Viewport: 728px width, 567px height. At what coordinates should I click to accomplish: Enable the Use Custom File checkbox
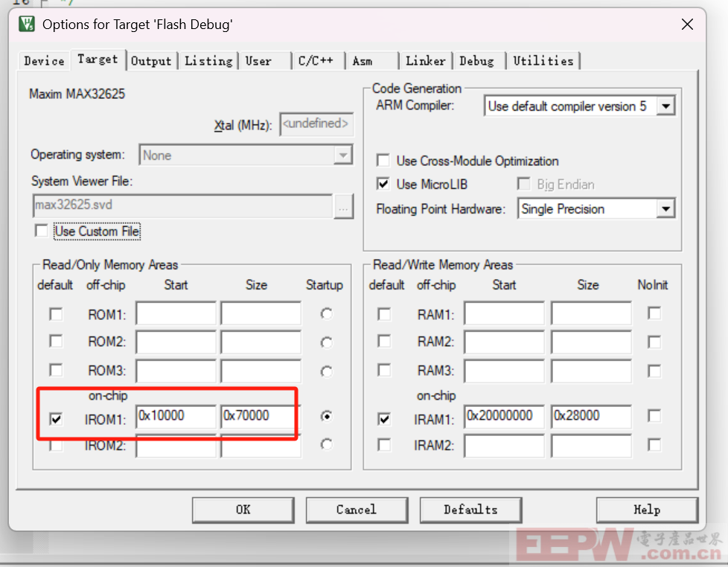pyautogui.click(x=42, y=231)
